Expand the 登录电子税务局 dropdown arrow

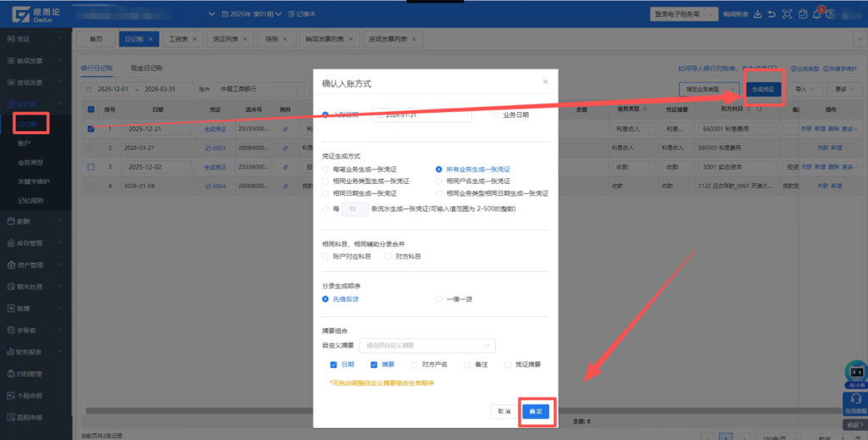(711, 14)
